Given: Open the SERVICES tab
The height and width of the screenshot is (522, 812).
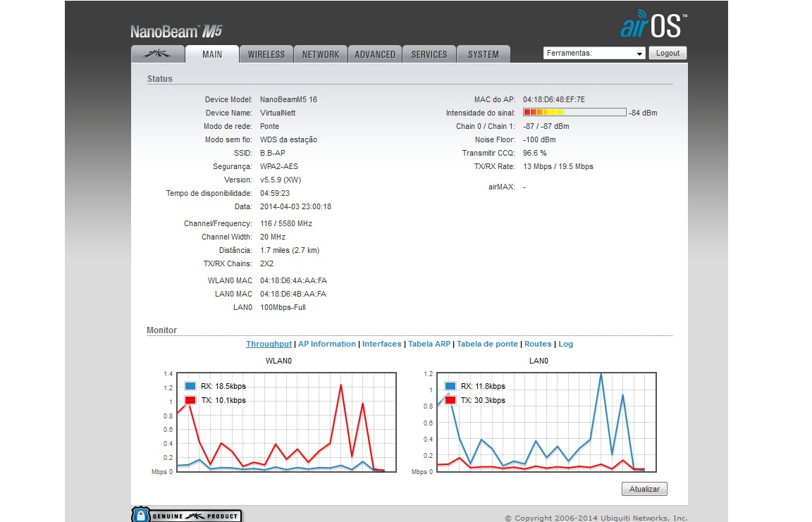Looking at the screenshot, I should pyautogui.click(x=429, y=54).
